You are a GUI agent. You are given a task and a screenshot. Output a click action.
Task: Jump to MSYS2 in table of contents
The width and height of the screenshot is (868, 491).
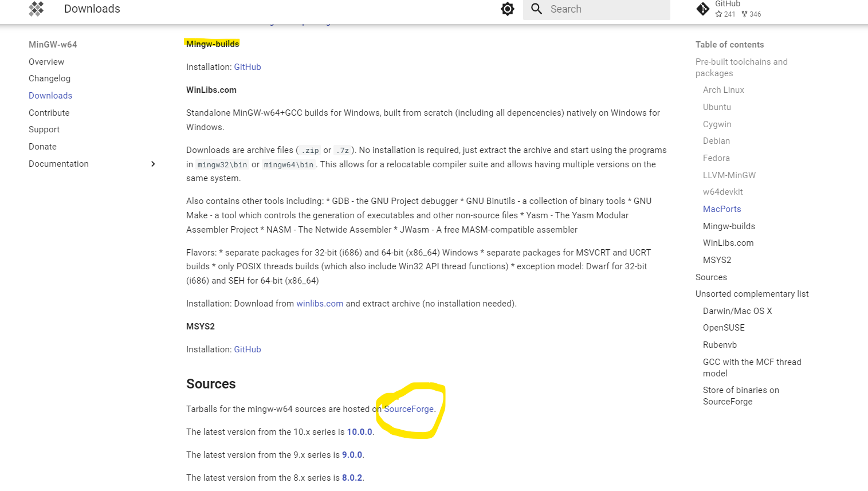pyautogui.click(x=717, y=260)
